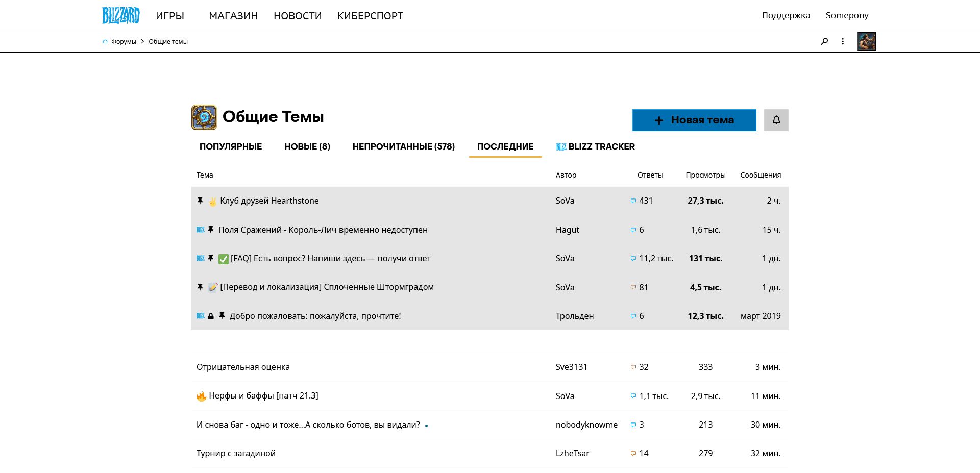
Task: Click reply bubble icon next to 431
Action: 633,201
